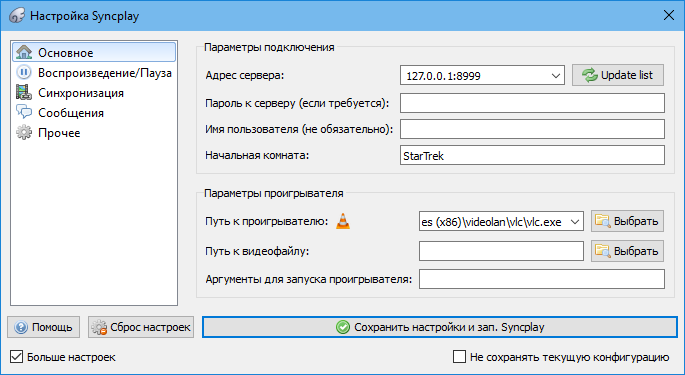Click the VLC cone icon
Screen dimensions: 685x375
[x=343, y=221]
